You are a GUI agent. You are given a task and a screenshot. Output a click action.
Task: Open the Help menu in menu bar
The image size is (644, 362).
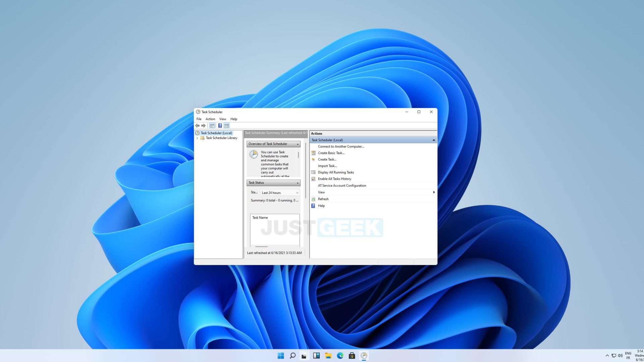(234, 119)
